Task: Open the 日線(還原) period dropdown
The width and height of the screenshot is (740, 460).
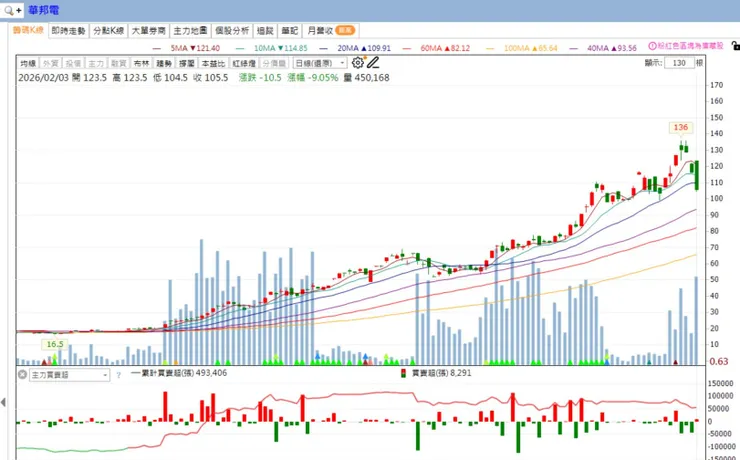Action: pos(320,63)
